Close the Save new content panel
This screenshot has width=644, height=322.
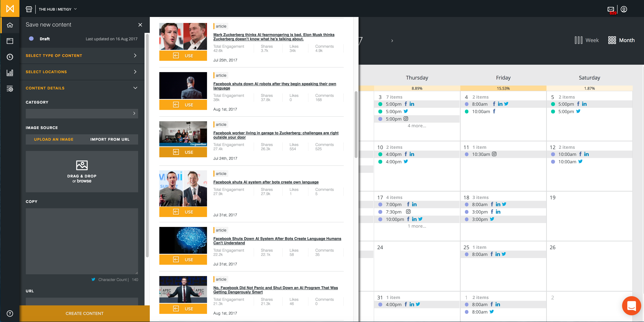click(140, 25)
